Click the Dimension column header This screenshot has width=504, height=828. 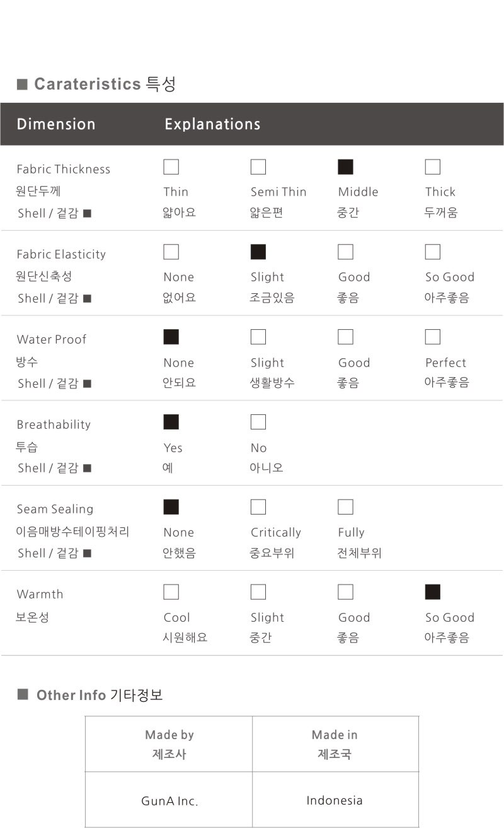pyautogui.click(x=56, y=124)
